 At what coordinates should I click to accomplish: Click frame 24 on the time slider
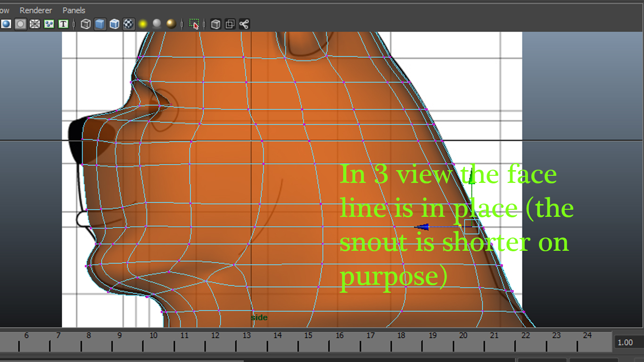point(587,336)
